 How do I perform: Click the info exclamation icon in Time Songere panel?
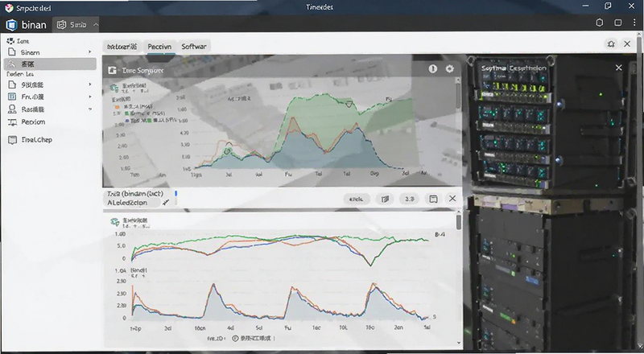click(x=432, y=68)
